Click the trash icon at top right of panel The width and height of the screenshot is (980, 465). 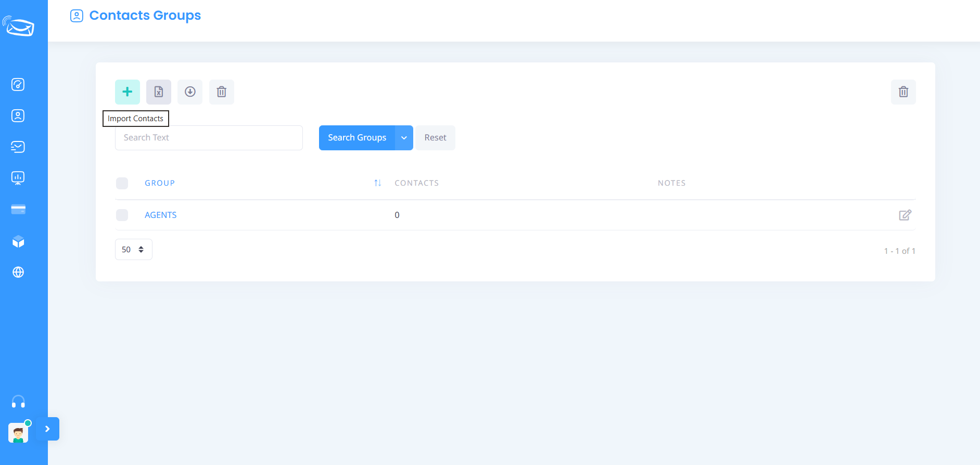tap(903, 92)
